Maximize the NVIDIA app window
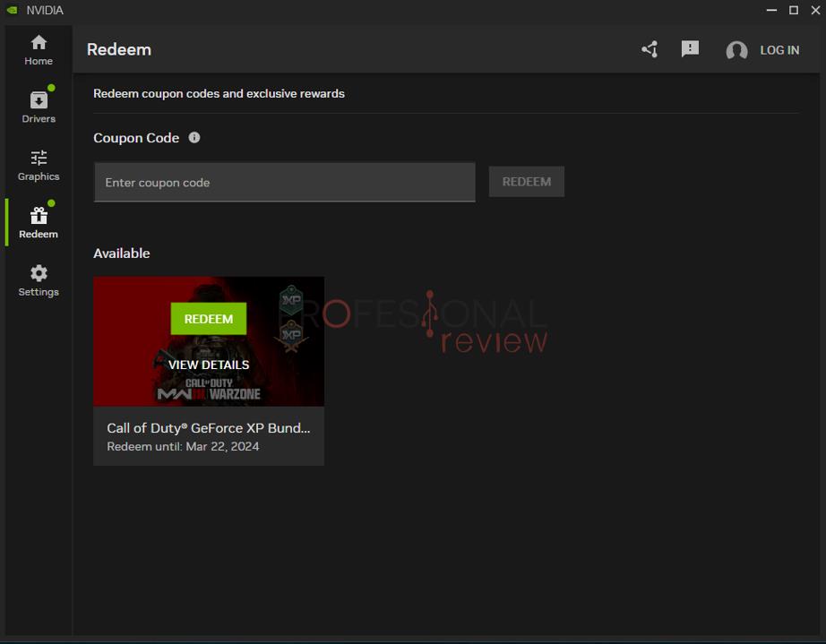This screenshot has width=826, height=644. (x=794, y=10)
